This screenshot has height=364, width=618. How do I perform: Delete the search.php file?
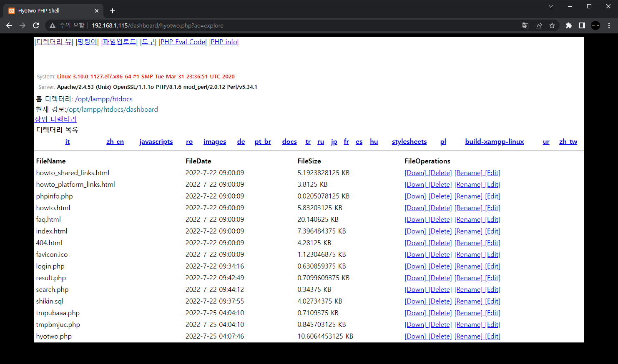(440, 289)
